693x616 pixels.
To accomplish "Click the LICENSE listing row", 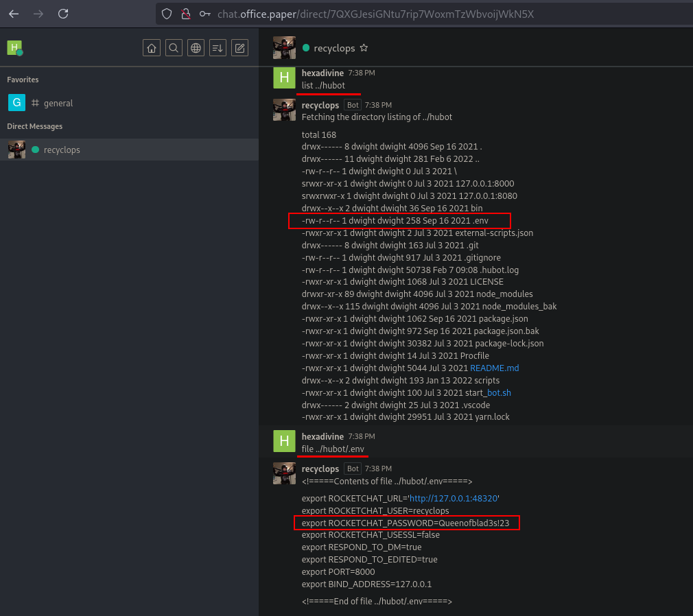I will [x=403, y=281].
